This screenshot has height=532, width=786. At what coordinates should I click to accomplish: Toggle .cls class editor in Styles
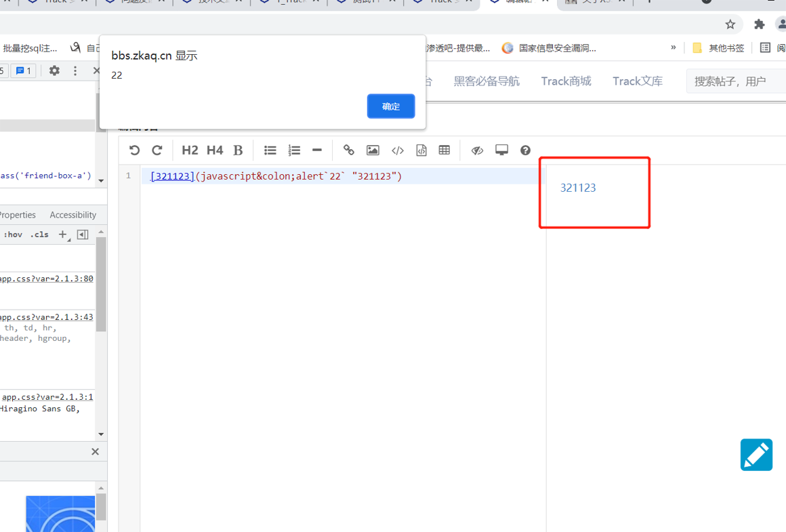click(39, 234)
